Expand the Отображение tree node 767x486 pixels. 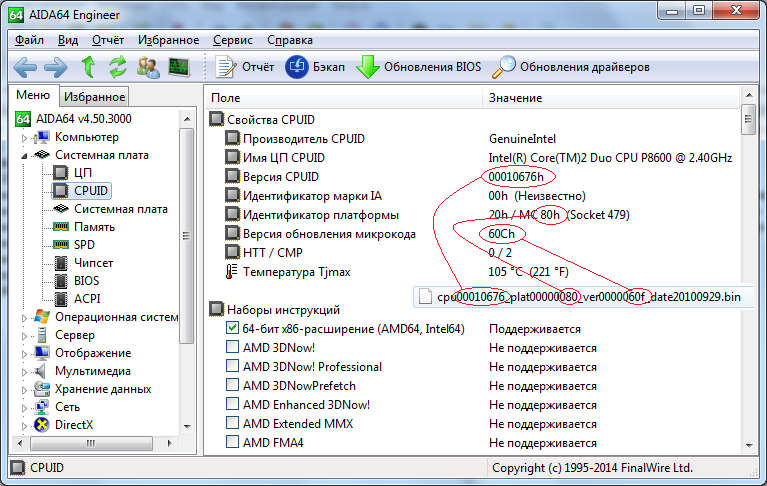click(x=24, y=354)
